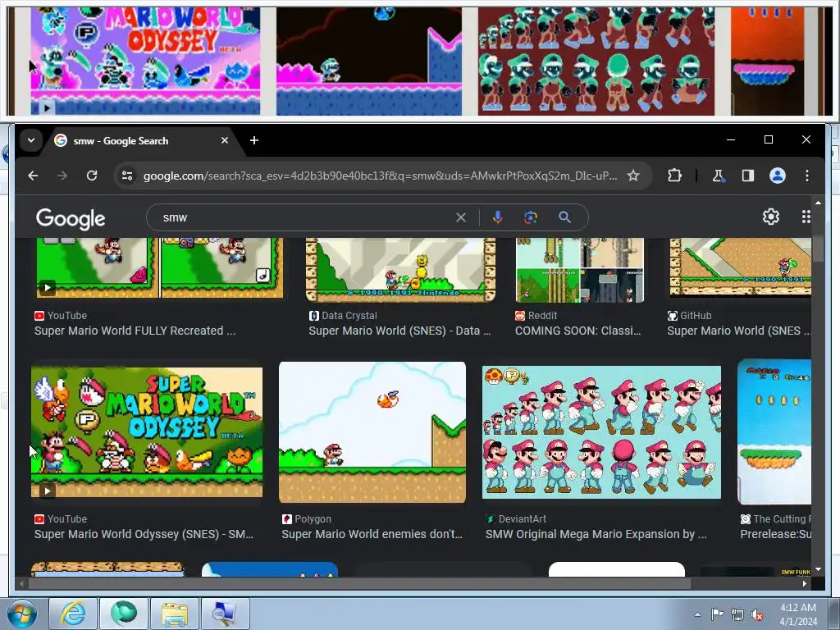Open Prerelease result from The Cutting Room
840x630 pixels.
(x=776, y=535)
